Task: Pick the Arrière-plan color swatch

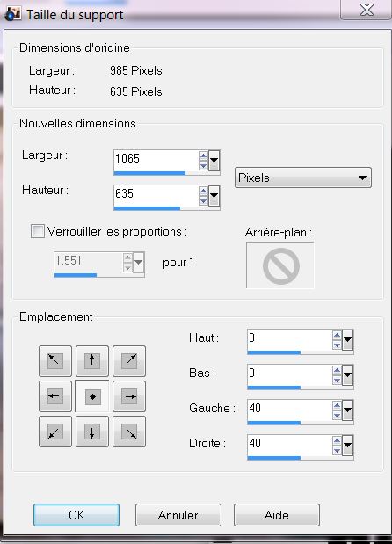Action: pos(280,265)
